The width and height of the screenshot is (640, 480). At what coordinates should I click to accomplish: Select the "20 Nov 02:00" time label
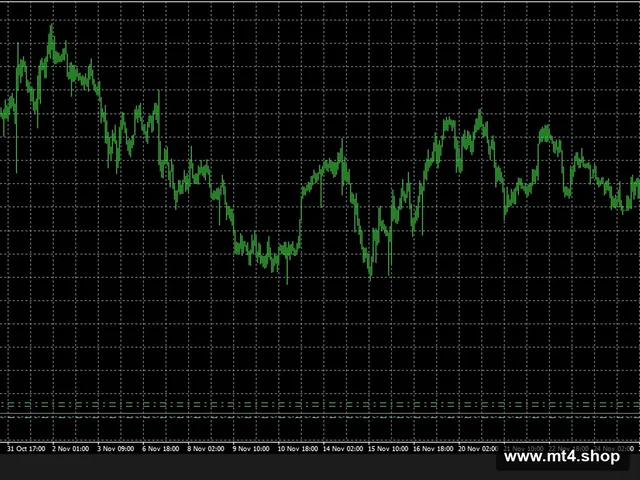coord(478,449)
